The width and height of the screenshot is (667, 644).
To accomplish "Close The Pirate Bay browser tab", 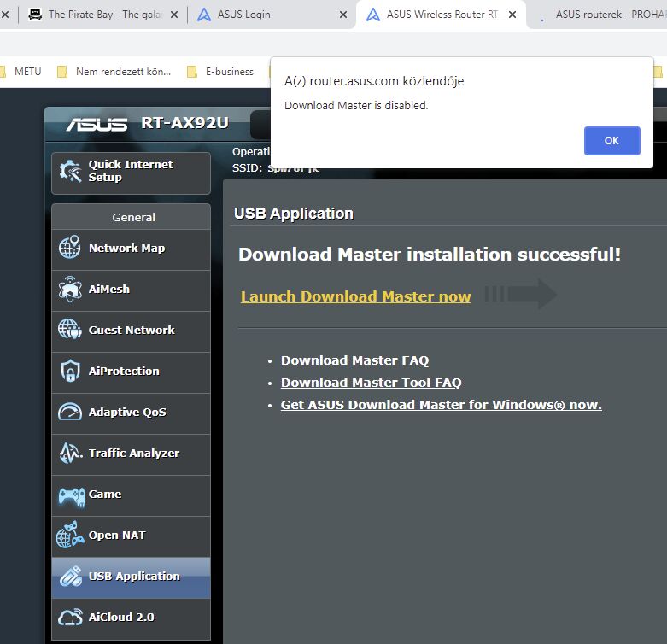I will pos(174,15).
